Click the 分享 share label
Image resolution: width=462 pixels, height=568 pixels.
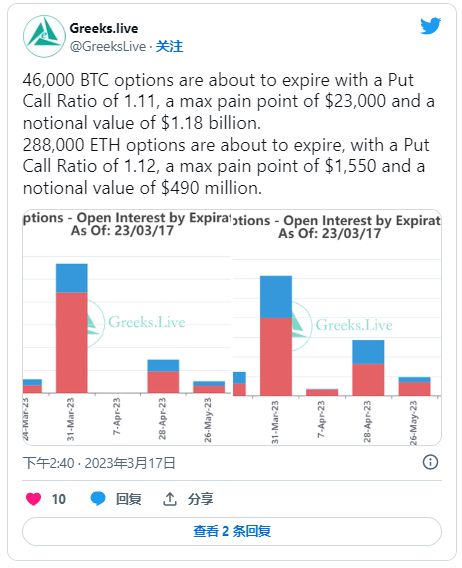[x=200, y=499]
